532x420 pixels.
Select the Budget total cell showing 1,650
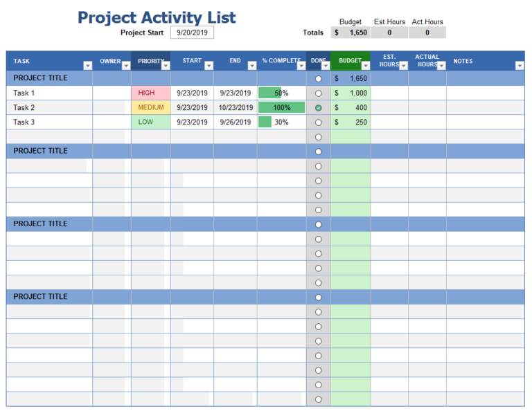[x=351, y=33]
